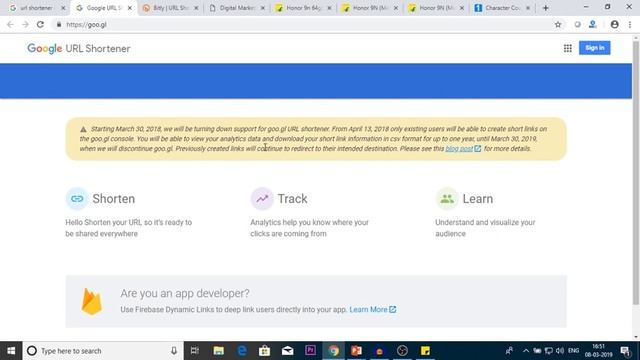Click the taskbar search box
Viewport: 640px width, 360px height.
click(103, 351)
